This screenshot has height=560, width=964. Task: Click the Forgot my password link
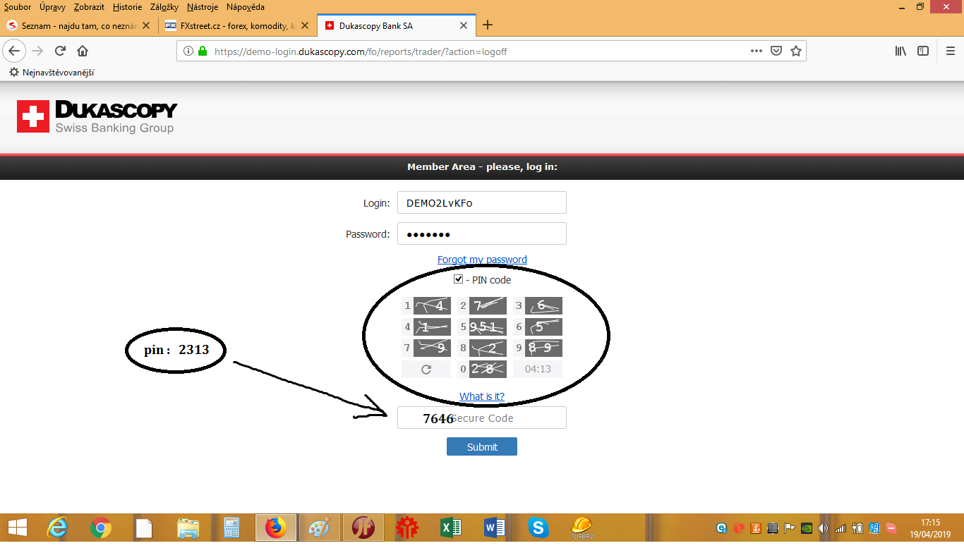482,260
